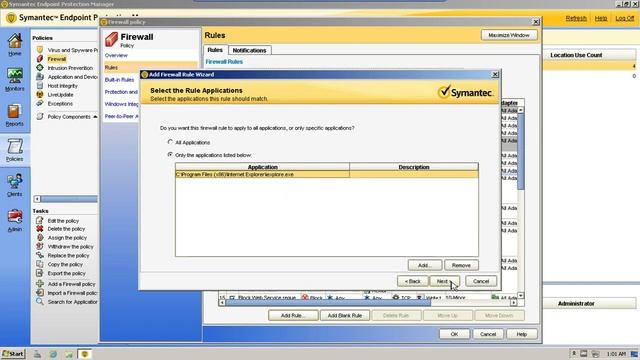Open Windows Integration settings
640x360 pixels.
pyautogui.click(x=121, y=104)
